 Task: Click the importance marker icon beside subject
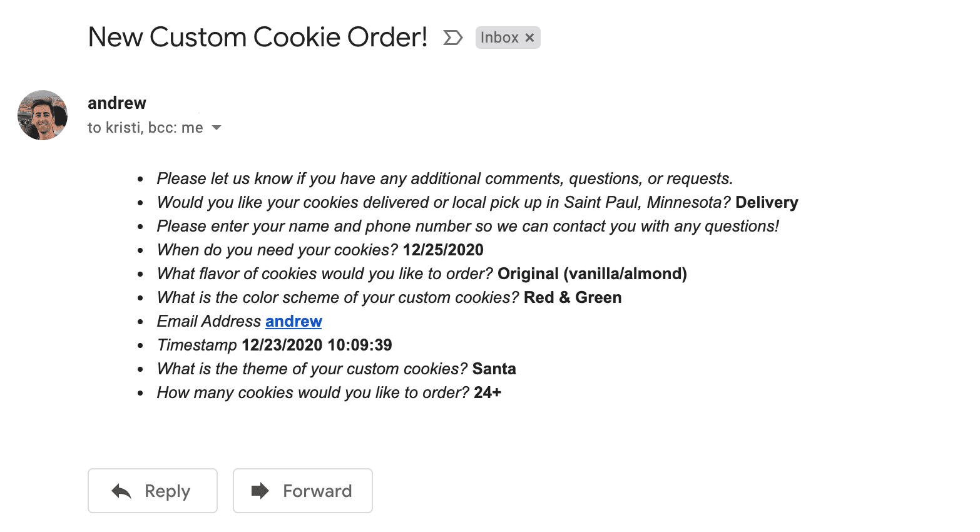coord(452,38)
